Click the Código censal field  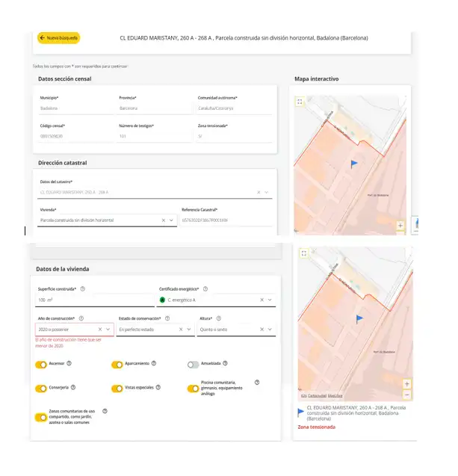pos(76,136)
